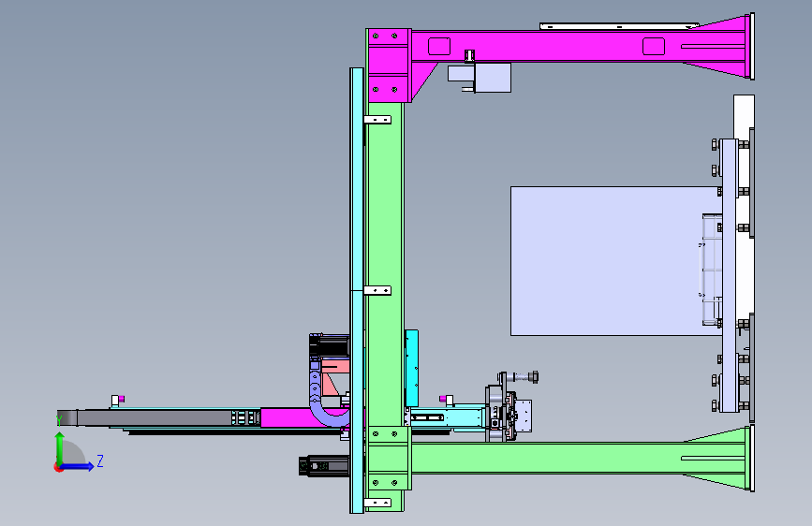Pick the white bracket at column middle

click(377, 290)
